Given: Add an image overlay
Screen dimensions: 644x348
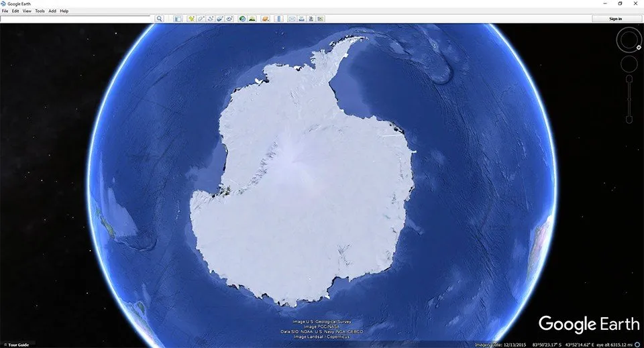Looking at the screenshot, I should click(220, 19).
